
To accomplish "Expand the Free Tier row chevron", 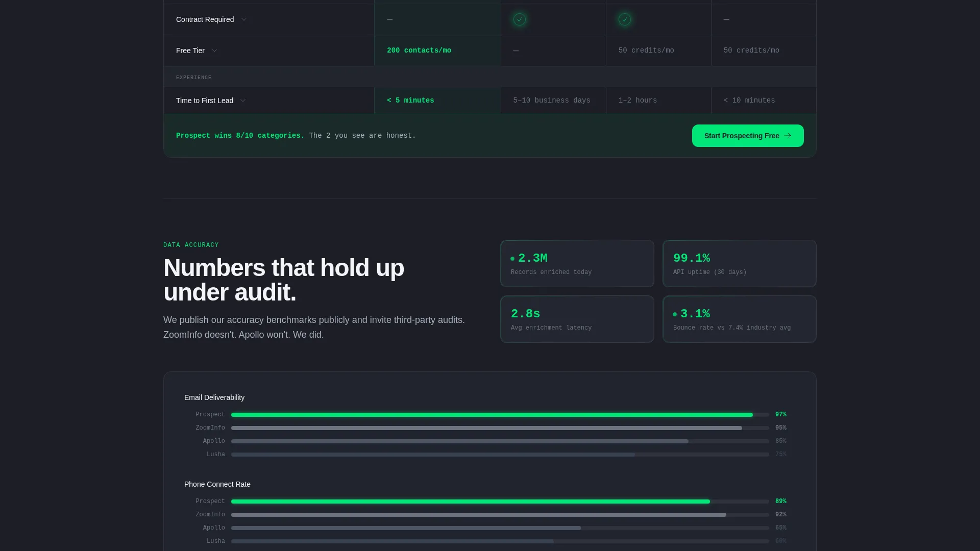I will [x=214, y=51].
